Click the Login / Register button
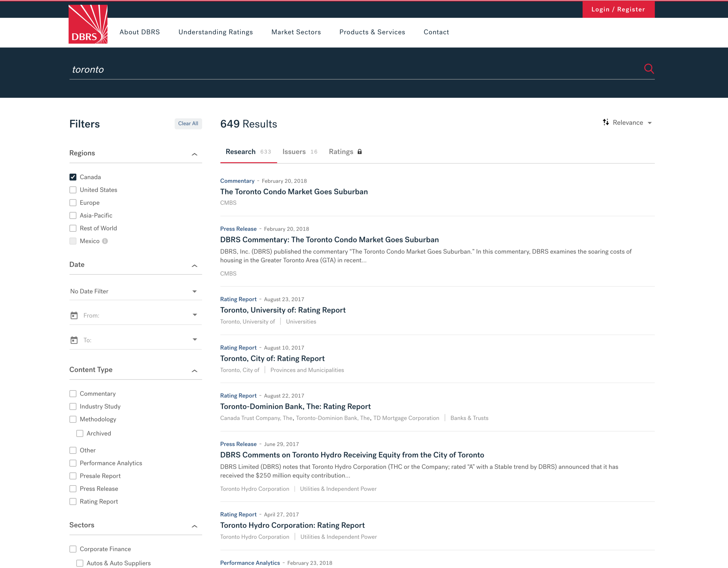728x568 pixels. click(618, 9)
